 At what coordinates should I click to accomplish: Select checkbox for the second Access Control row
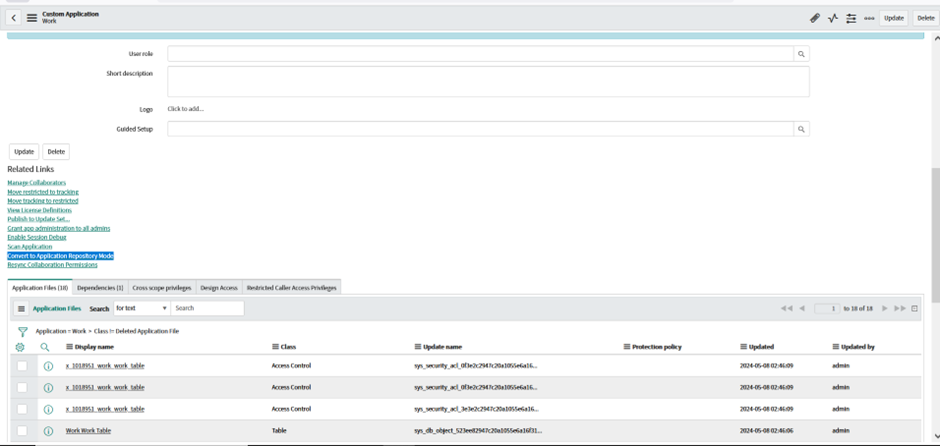[x=22, y=388]
